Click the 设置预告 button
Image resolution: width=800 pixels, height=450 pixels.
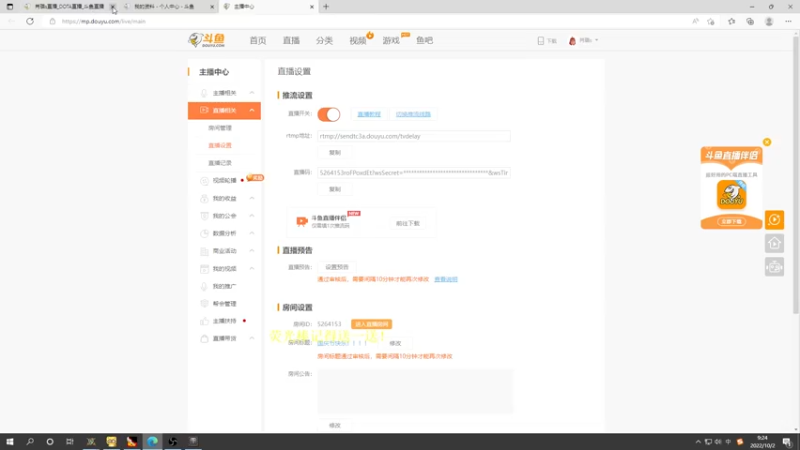[337, 267]
